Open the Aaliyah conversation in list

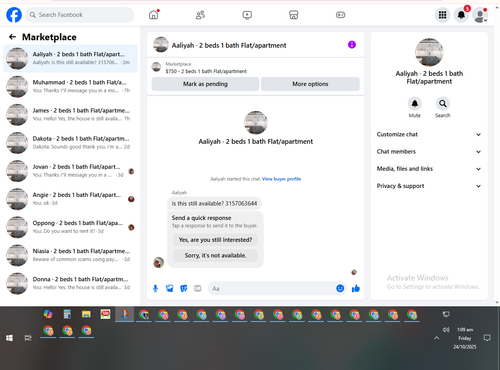70,58
